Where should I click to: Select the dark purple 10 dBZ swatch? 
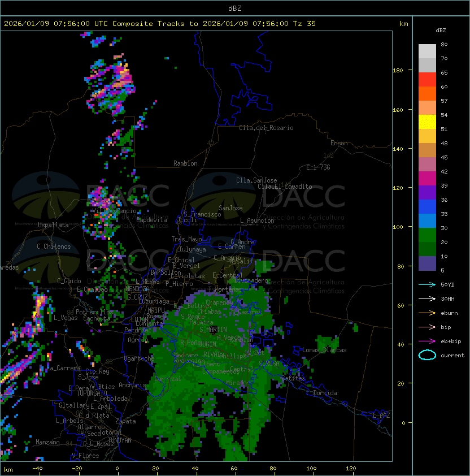pos(427,263)
